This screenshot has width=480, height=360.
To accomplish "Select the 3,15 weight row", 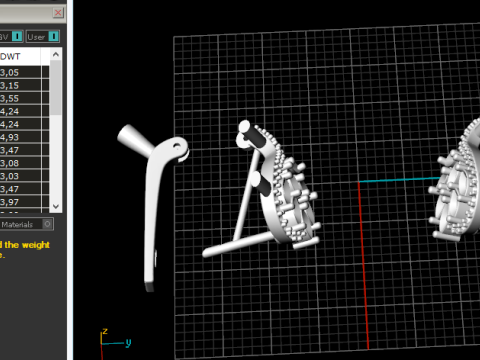I will pos(24,85).
